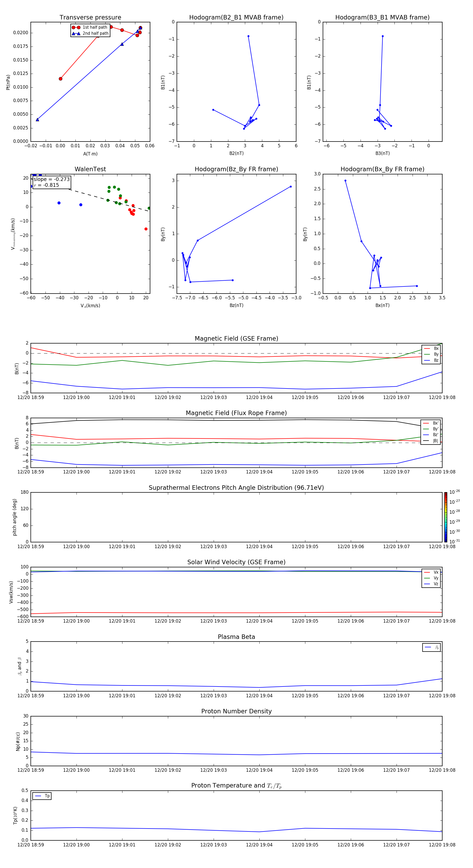Click the top-left point of Bx_By hodogram
The image size is (473, 868).
(x=345, y=181)
